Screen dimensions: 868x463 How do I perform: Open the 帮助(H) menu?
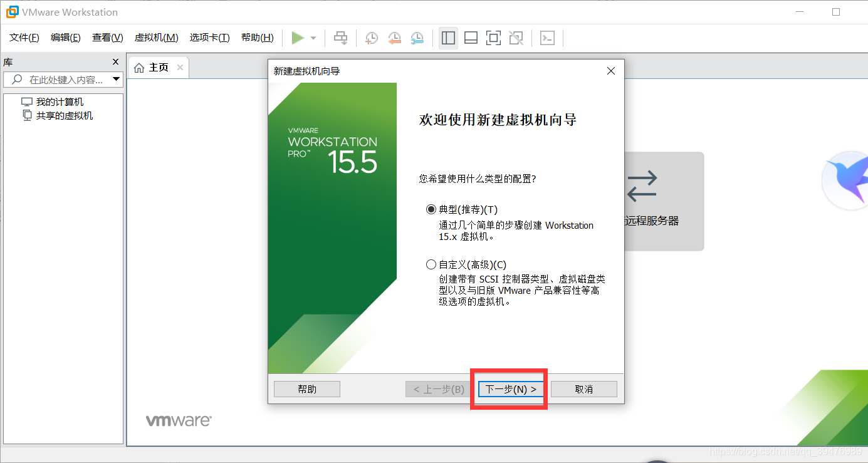(258, 38)
